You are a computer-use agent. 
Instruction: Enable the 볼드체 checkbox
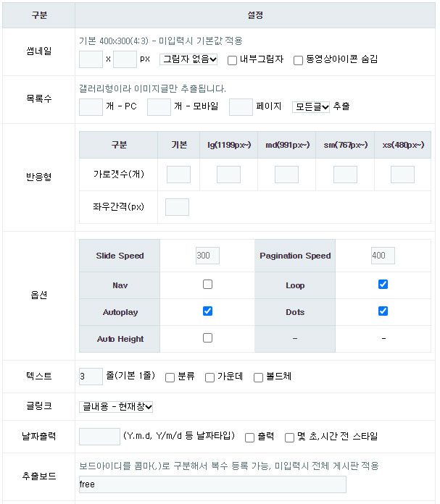click(258, 377)
